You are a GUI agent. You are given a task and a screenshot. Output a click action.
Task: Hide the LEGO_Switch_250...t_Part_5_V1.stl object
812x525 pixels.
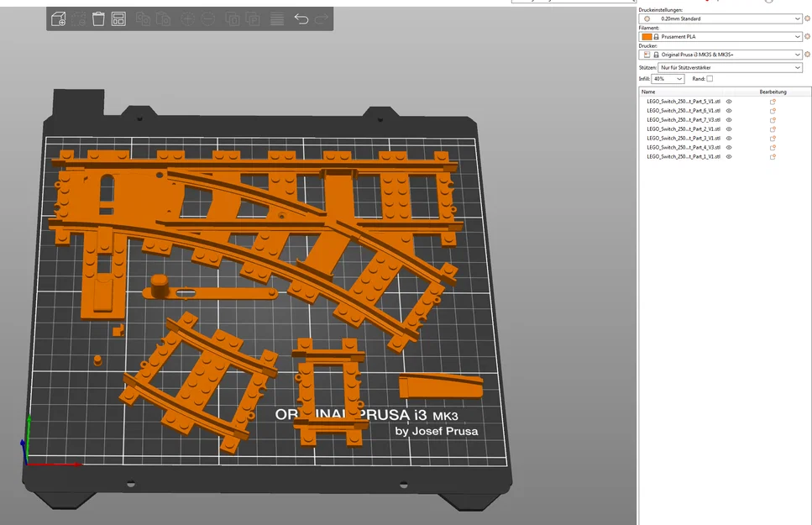(x=729, y=100)
